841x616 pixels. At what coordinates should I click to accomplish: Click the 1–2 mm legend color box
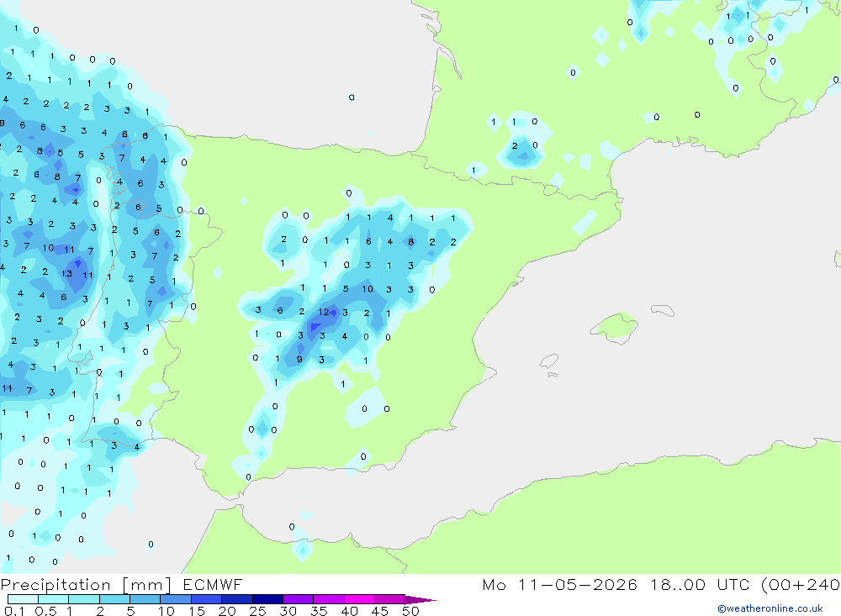point(84,599)
